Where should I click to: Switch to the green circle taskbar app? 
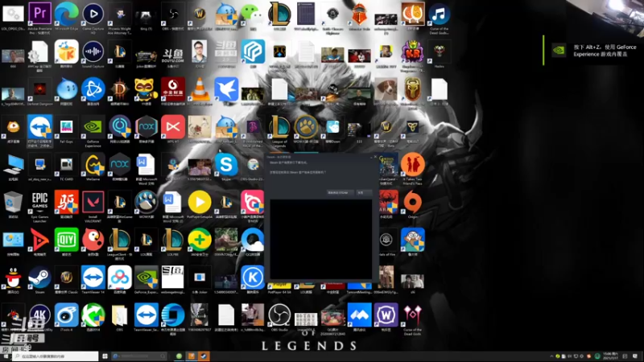pos(179,356)
